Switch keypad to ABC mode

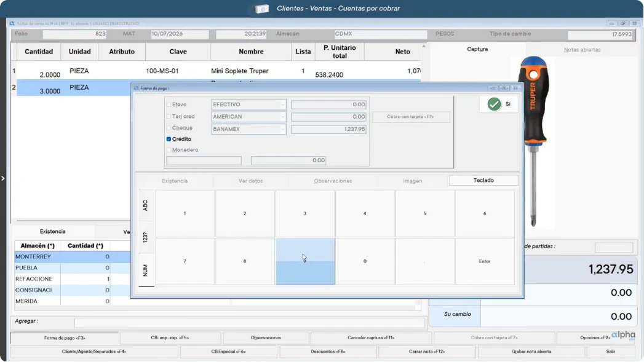click(x=145, y=205)
